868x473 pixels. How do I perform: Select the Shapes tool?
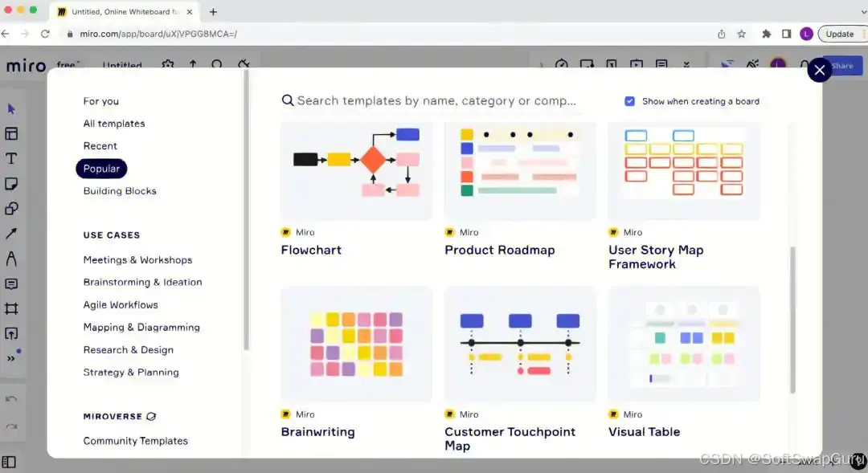pyautogui.click(x=11, y=209)
